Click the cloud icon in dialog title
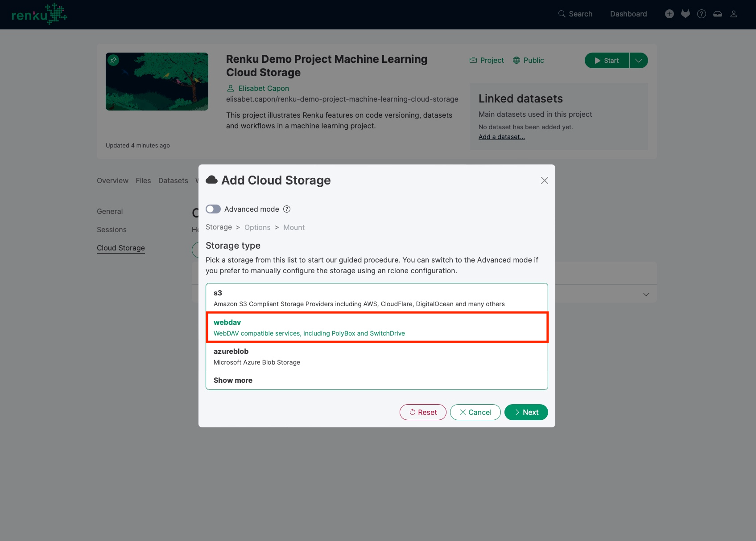Image resolution: width=756 pixels, height=541 pixels. [x=211, y=180]
